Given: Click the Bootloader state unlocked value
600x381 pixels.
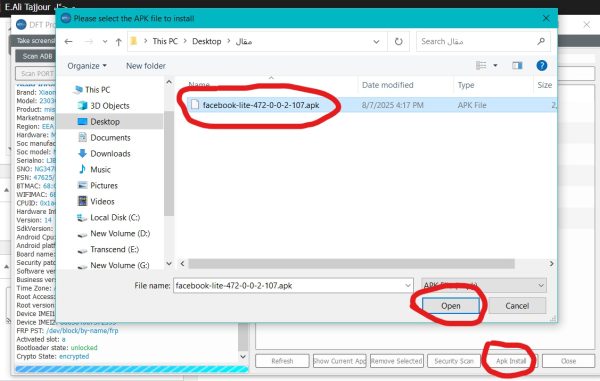Looking at the screenshot, I should pyautogui.click(x=84, y=348).
